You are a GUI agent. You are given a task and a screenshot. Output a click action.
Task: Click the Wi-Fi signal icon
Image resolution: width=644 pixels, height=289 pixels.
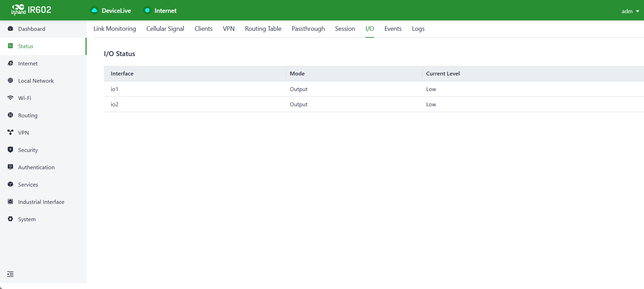coord(10,98)
